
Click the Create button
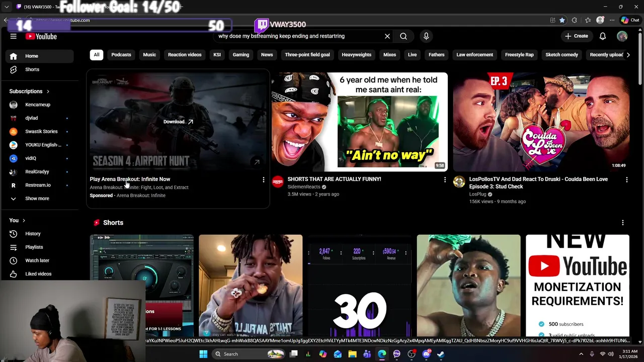tap(576, 36)
